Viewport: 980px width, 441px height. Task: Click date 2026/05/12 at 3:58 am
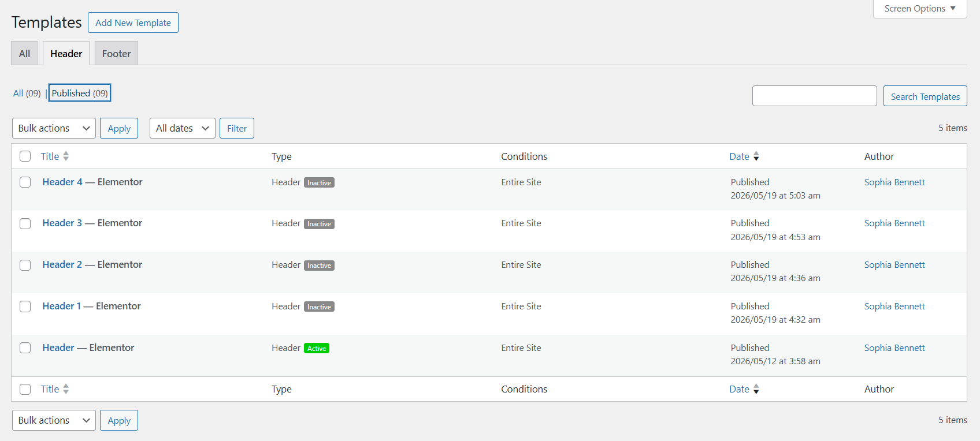775,361
